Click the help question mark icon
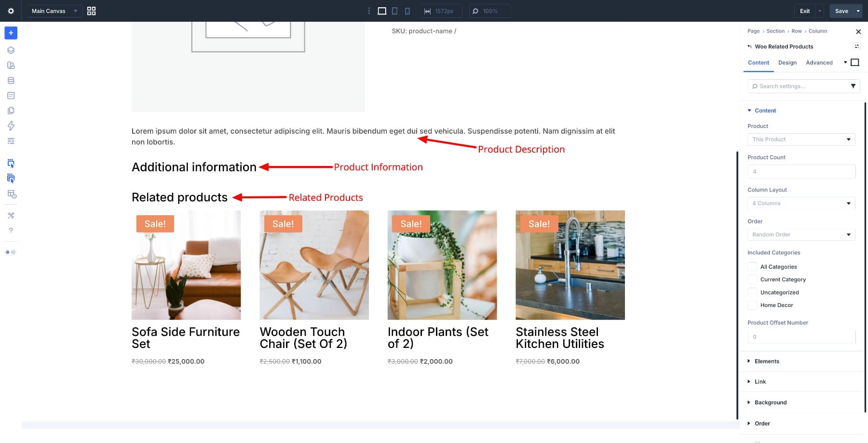Viewport: 868px width, 443px height. pos(10,230)
